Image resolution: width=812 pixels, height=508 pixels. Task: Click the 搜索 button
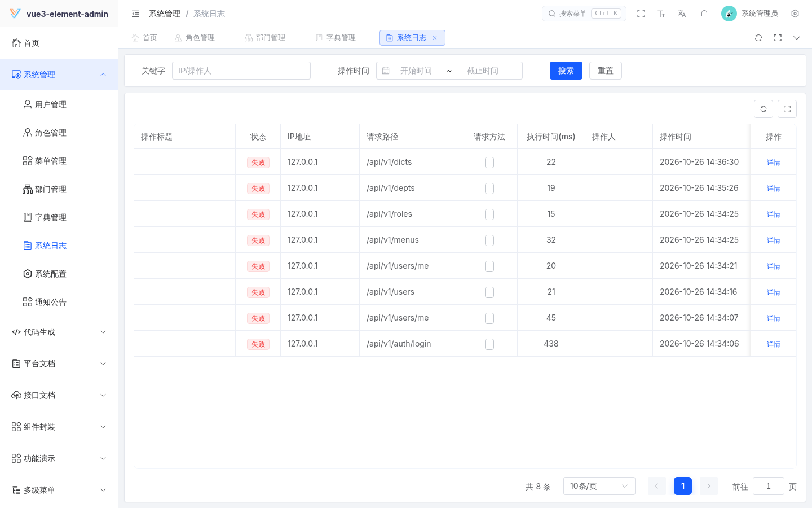566,71
